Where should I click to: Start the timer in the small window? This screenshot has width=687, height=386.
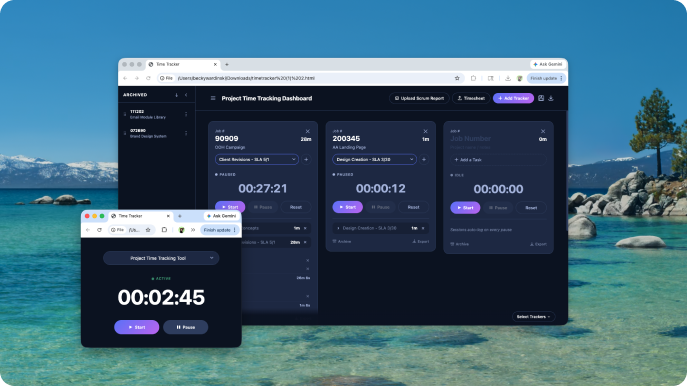click(x=137, y=327)
